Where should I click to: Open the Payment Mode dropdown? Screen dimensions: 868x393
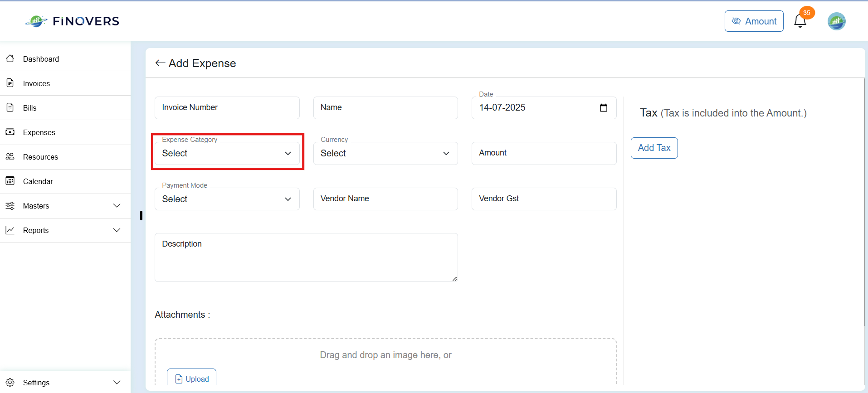227,199
